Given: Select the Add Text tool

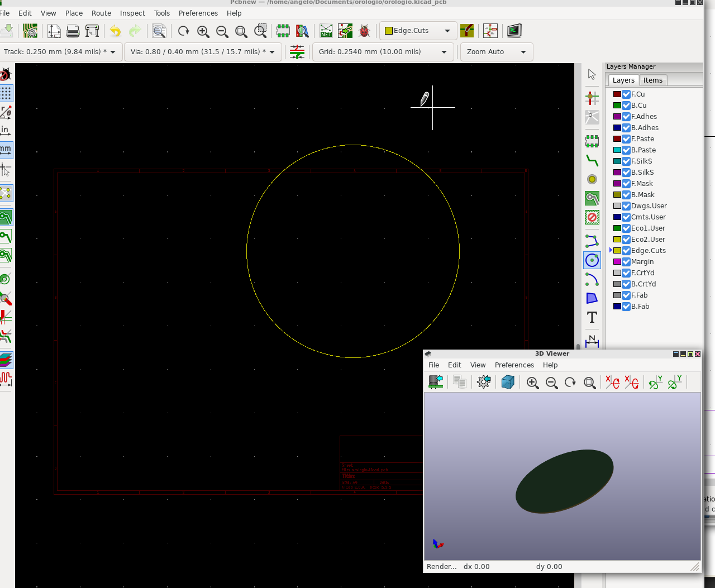Looking at the screenshot, I should click(x=592, y=318).
